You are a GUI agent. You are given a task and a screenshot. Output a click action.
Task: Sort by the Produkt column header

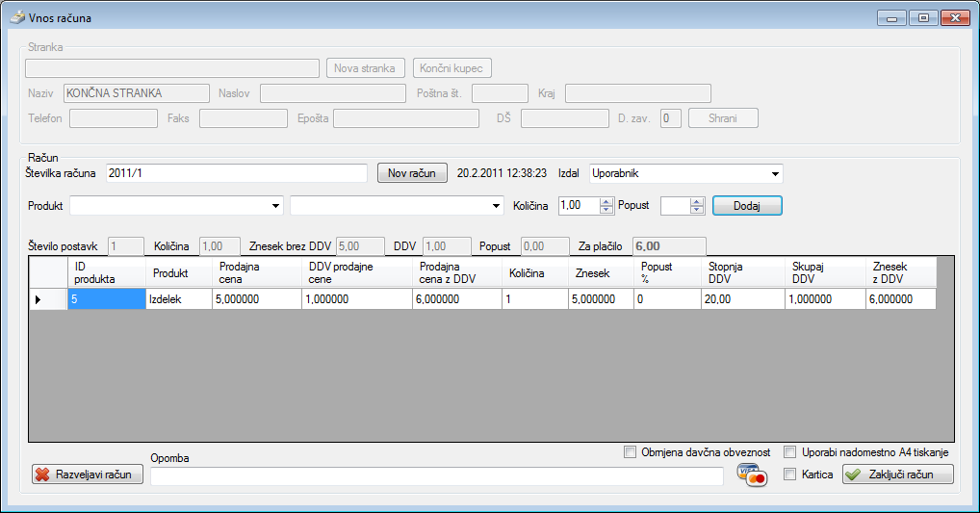[169, 273]
